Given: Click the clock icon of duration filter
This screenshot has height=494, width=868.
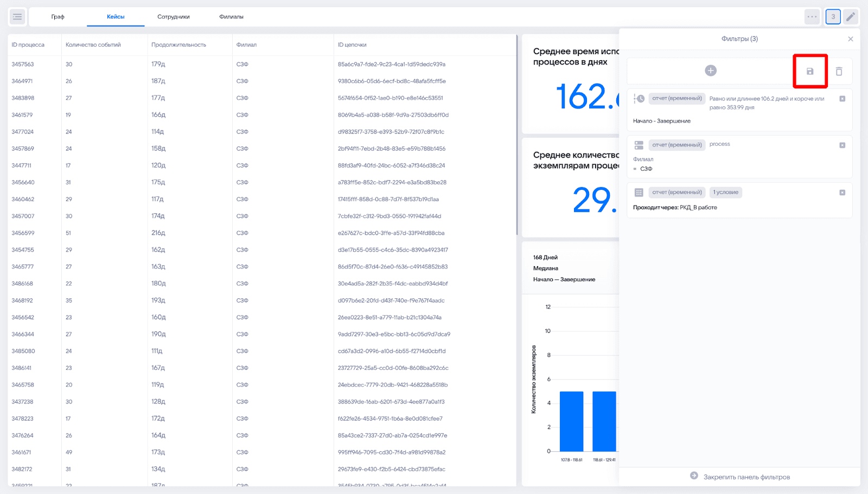Looking at the screenshot, I should pos(639,99).
